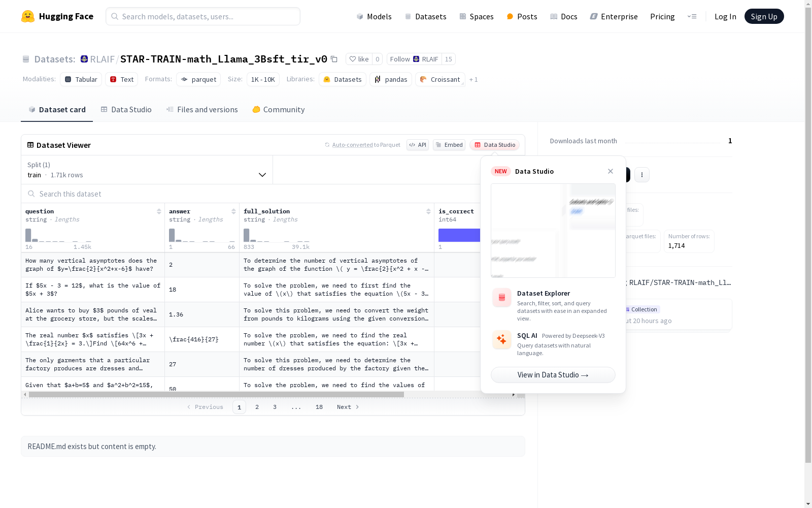Image resolution: width=812 pixels, height=508 pixels.
Task: Click the Hugging Face logo icon
Action: pyautogui.click(x=27, y=16)
